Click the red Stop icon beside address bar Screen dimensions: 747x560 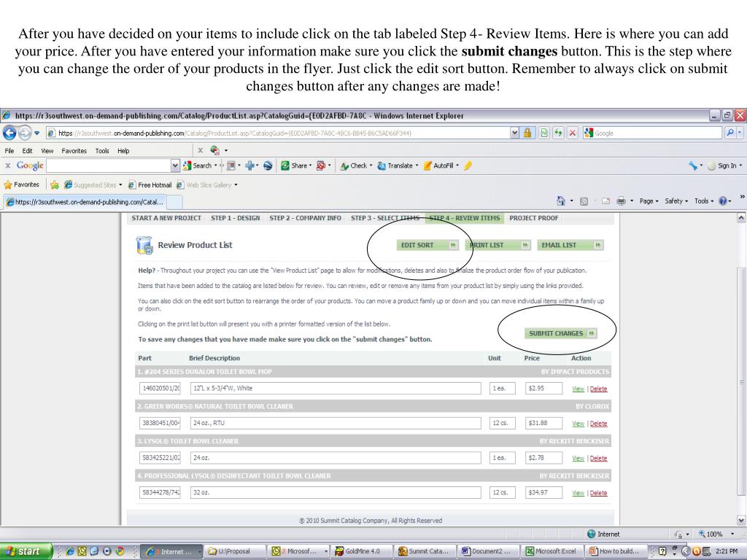coord(573,133)
